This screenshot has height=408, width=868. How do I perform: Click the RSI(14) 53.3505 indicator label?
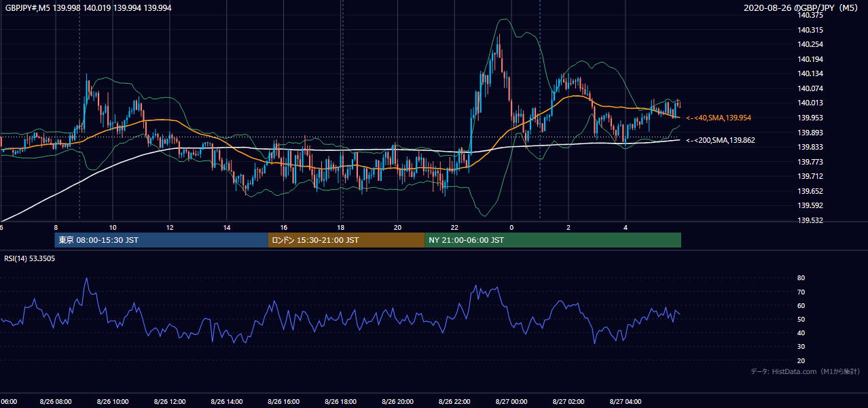(x=30, y=258)
